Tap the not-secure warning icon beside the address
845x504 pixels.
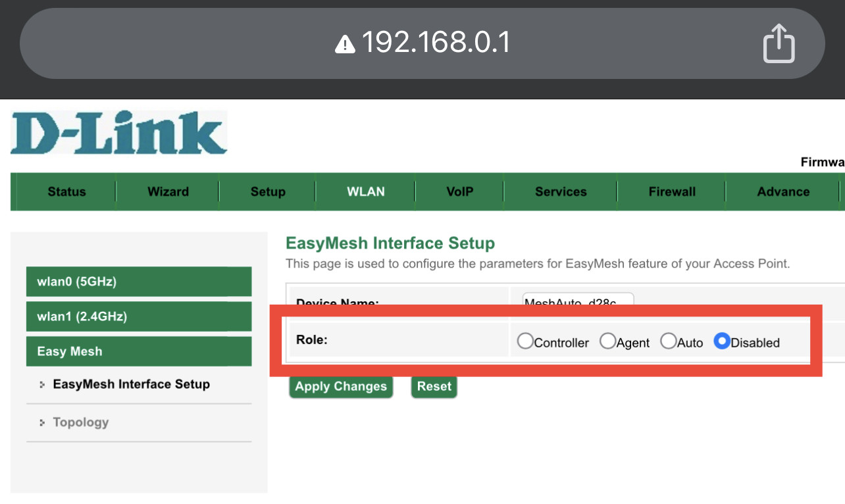(345, 45)
